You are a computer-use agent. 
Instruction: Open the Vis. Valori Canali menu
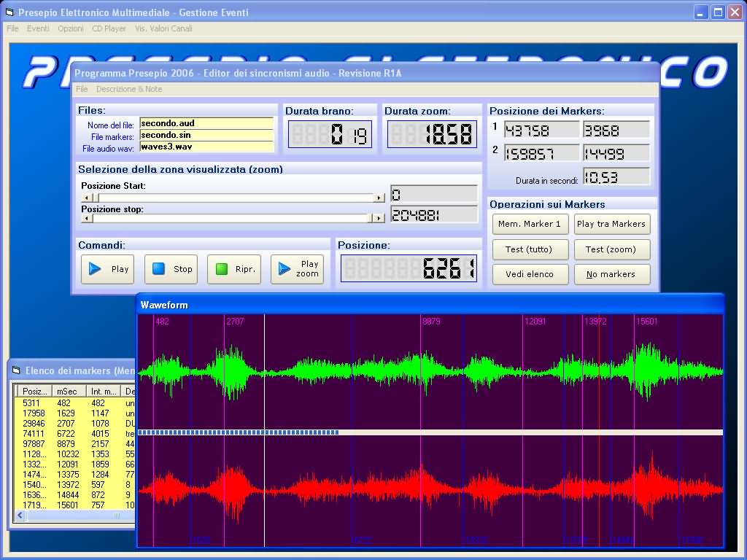coord(163,28)
